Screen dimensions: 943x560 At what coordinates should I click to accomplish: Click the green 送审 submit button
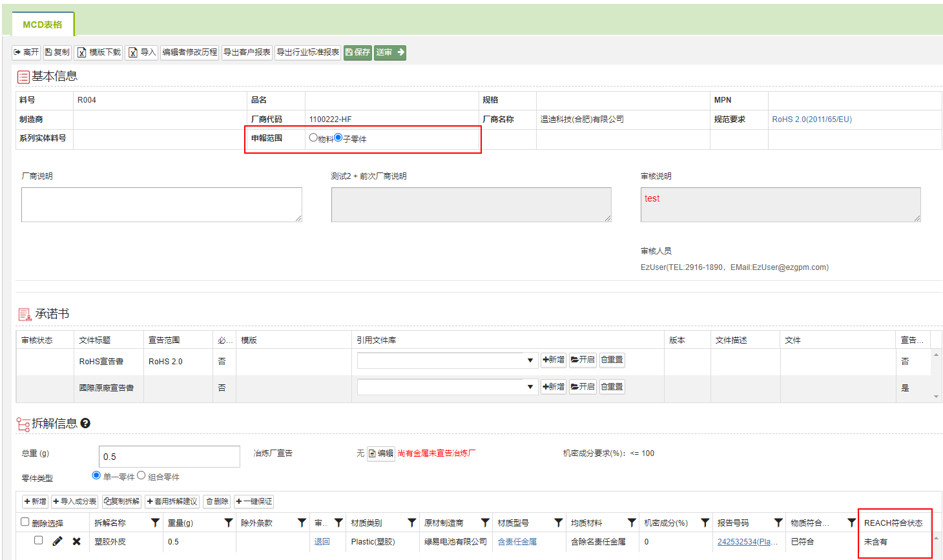(x=390, y=52)
